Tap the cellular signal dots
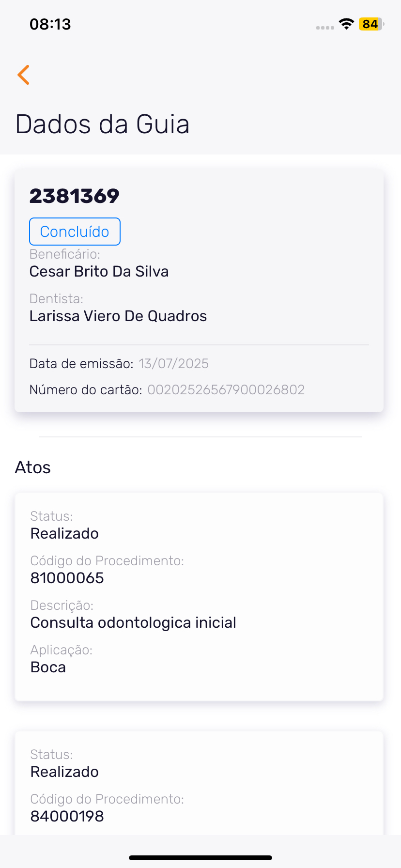 tap(325, 28)
